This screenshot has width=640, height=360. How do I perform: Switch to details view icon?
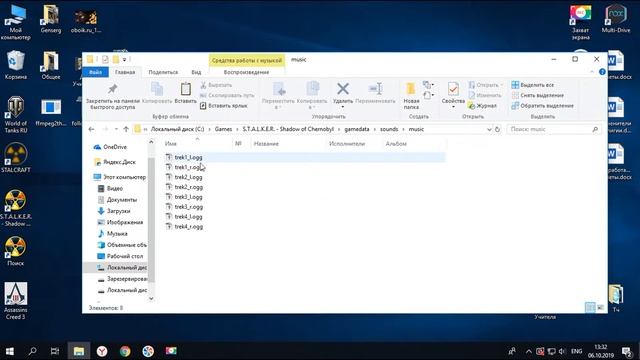point(590,308)
